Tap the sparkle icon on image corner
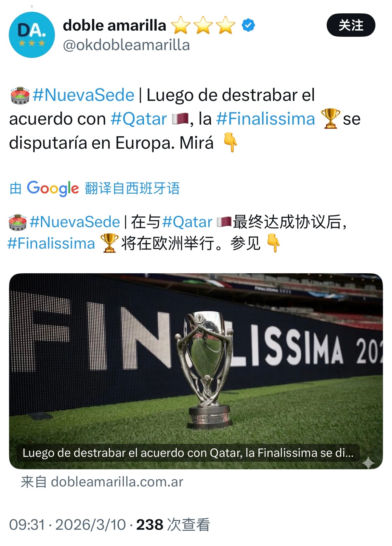 368,462
